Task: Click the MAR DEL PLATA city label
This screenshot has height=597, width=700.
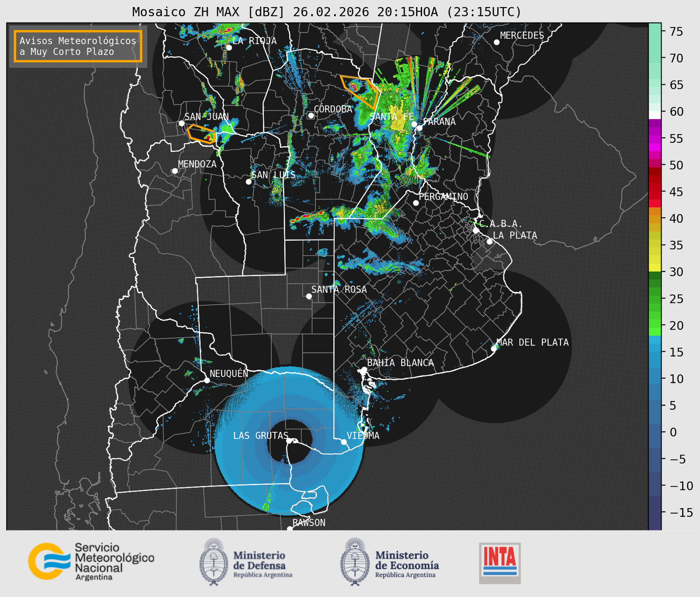Action: click(532, 343)
